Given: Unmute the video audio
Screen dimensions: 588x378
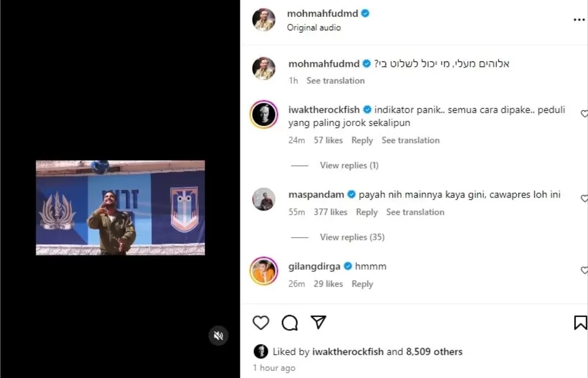Looking at the screenshot, I should [x=218, y=336].
